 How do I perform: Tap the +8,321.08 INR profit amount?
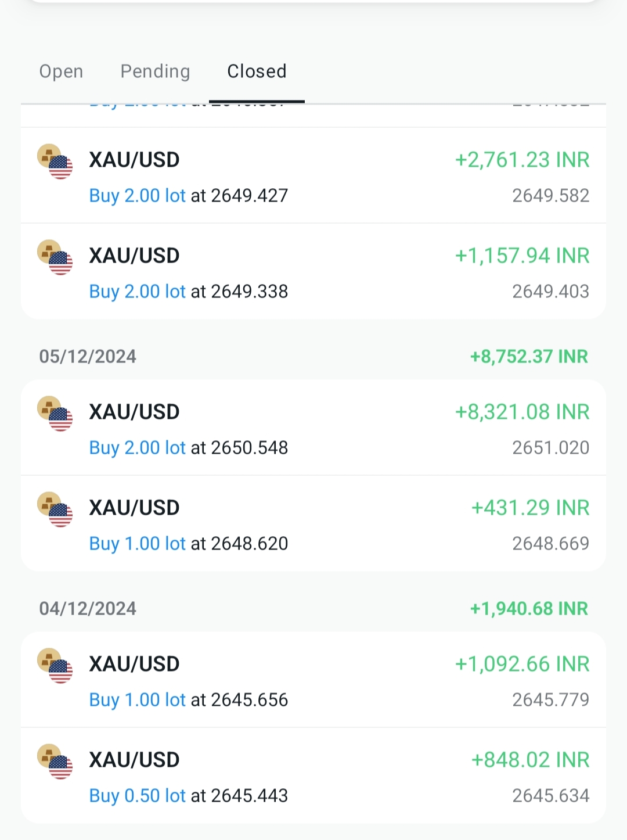point(522,412)
